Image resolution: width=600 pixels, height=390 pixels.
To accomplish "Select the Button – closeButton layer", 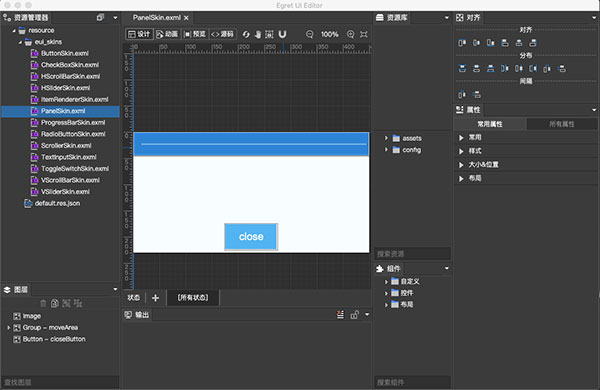I will (54, 339).
